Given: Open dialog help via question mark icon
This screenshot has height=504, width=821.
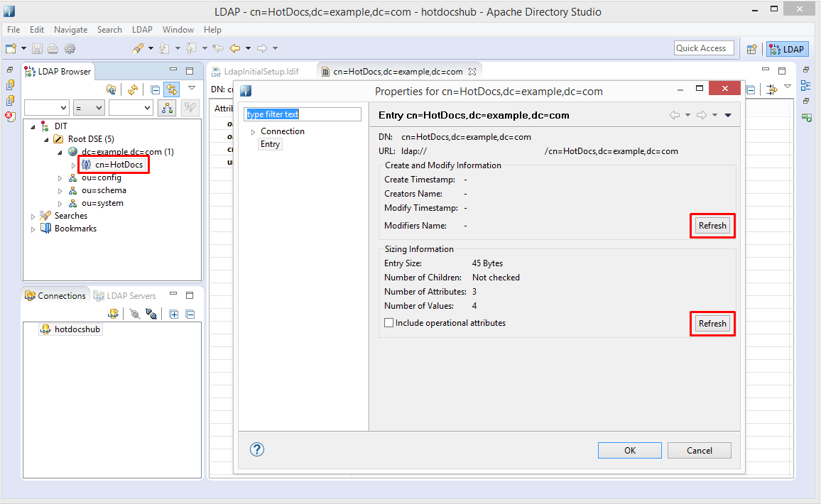Looking at the screenshot, I should (257, 449).
